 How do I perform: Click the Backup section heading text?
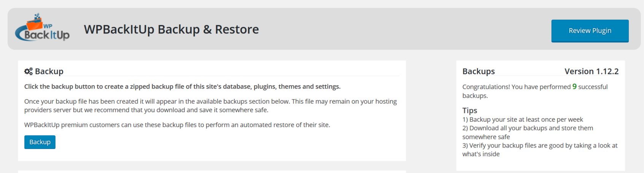(49, 71)
